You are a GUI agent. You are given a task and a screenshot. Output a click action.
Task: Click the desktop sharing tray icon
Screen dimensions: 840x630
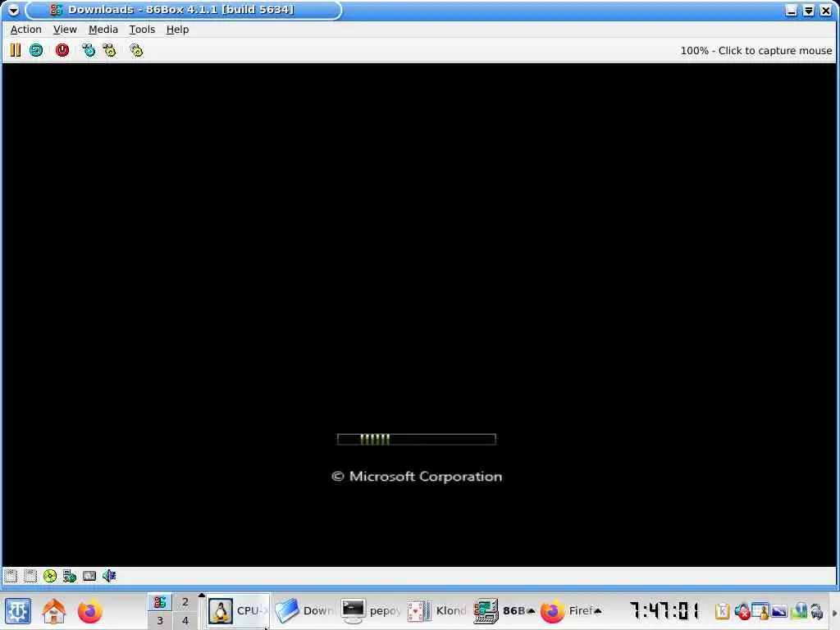760,611
